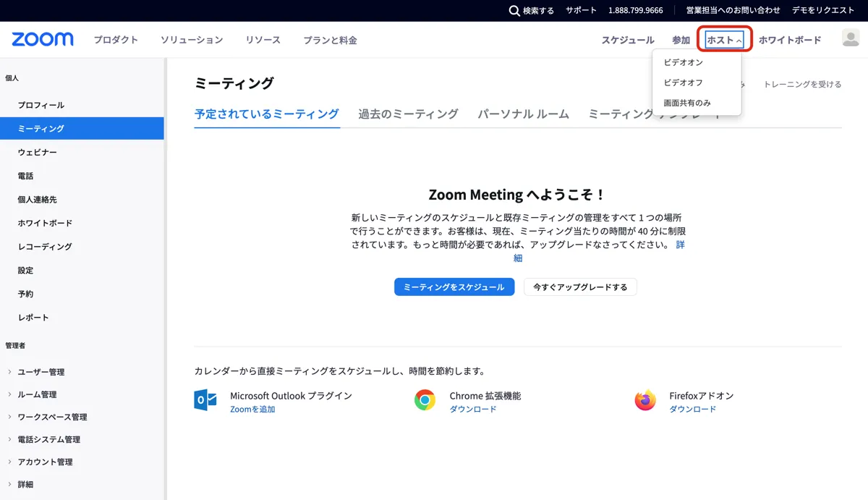Click トレーニングを受ける link

(x=803, y=84)
